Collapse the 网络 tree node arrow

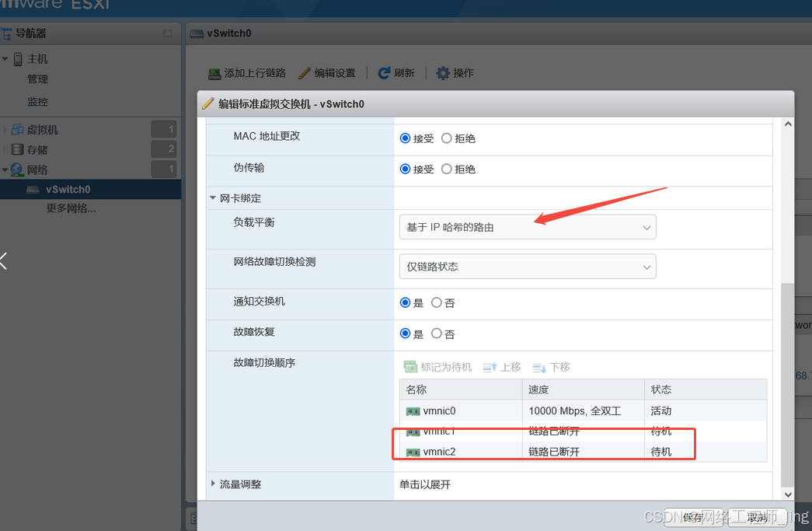[x=5, y=169]
